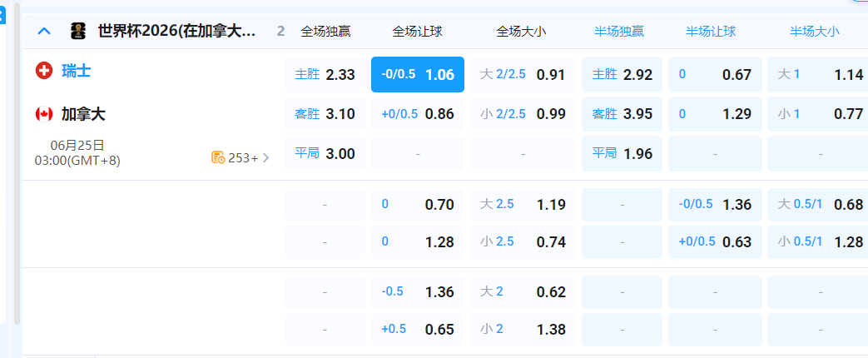Screen dimensions: 868x358
Task: Bet on full-time 客胜 at 3.10
Action: 325,114
